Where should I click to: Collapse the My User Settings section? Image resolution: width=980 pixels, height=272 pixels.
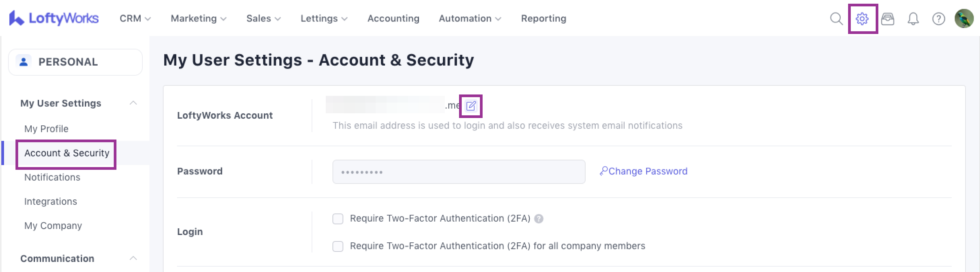pos(133,103)
